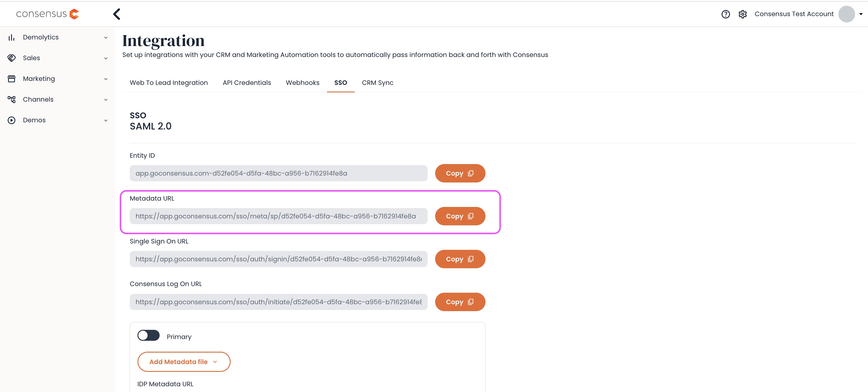Switch to API Credentials tab

tap(247, 83)
